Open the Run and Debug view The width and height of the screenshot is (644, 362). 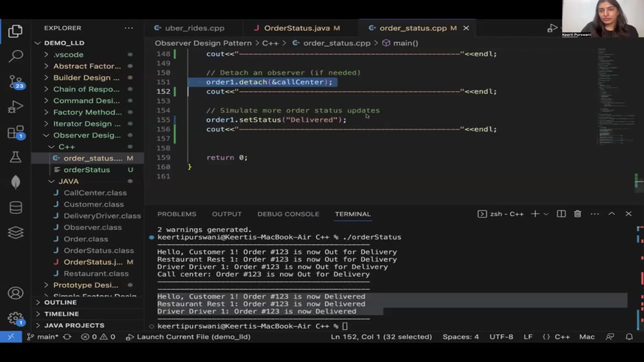15,107
